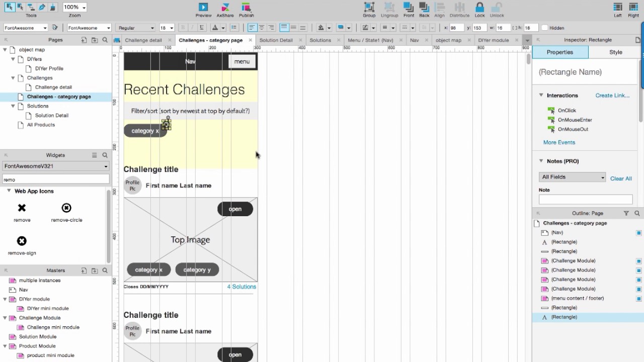This screenshot has width=644, height=362.
Task: Select the remove-circle icon widget
Action: (66, 208)
